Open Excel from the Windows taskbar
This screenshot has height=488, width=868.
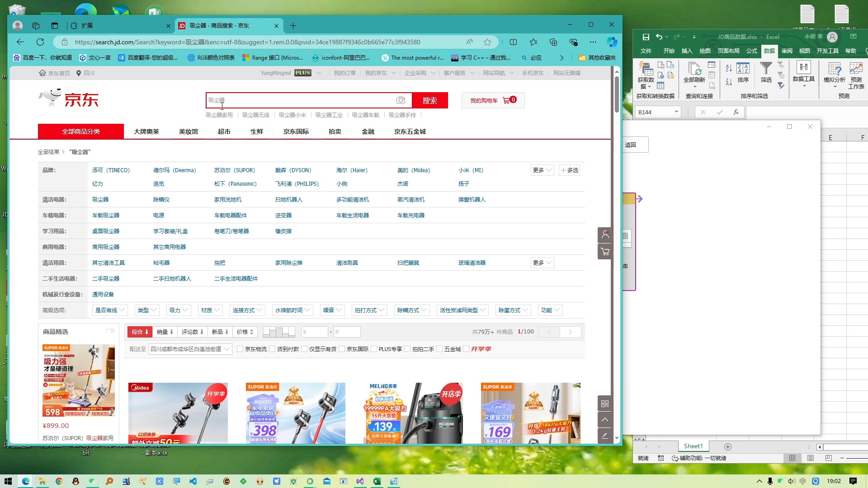[377, 481]
